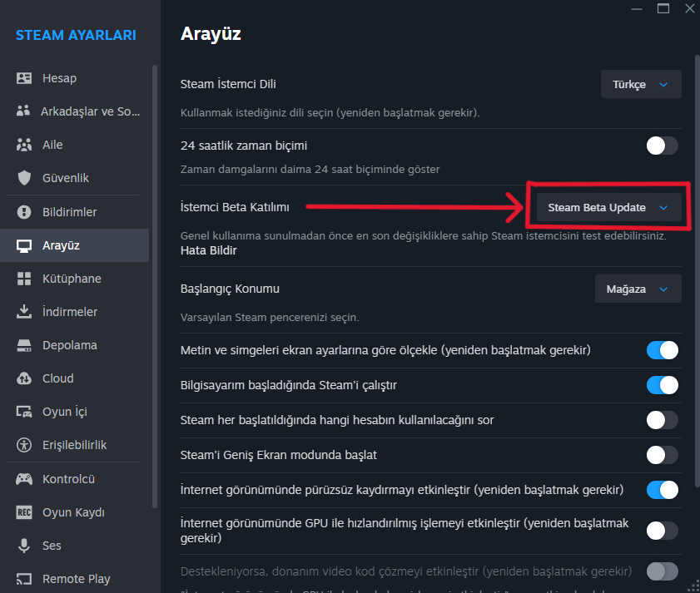Click the Bildirimler exclamation icon
Screen dimensions: 700x593
pos(24,212)
